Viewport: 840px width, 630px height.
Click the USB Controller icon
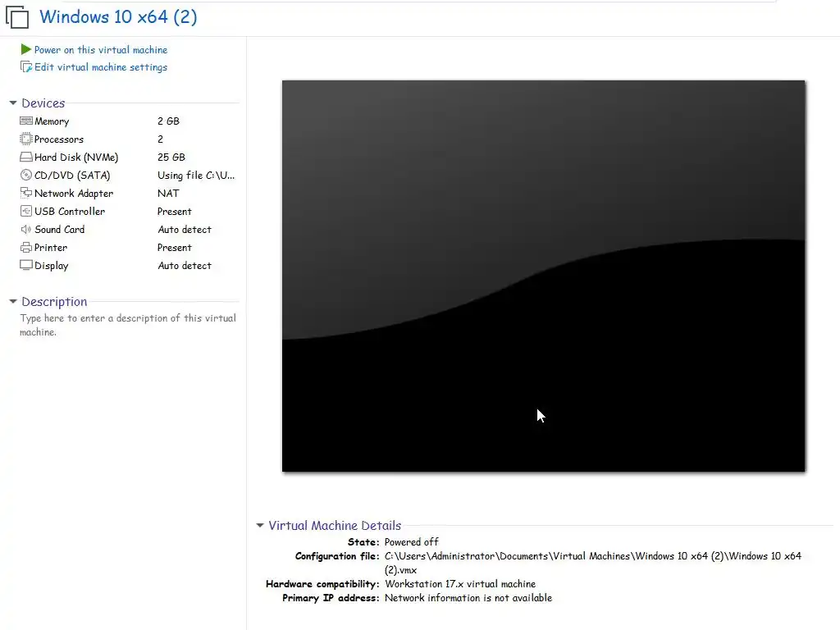[x=25, y=211]
